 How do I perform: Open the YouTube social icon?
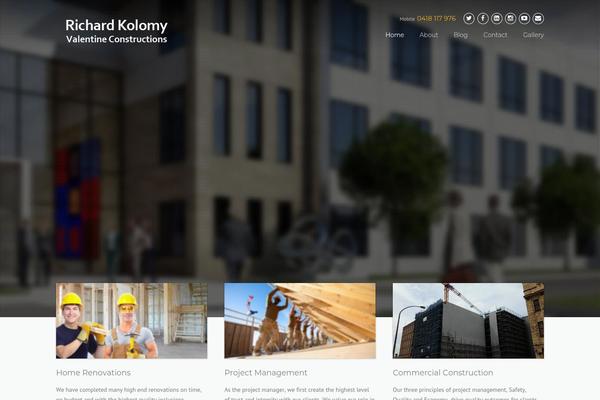click(524, 18)
